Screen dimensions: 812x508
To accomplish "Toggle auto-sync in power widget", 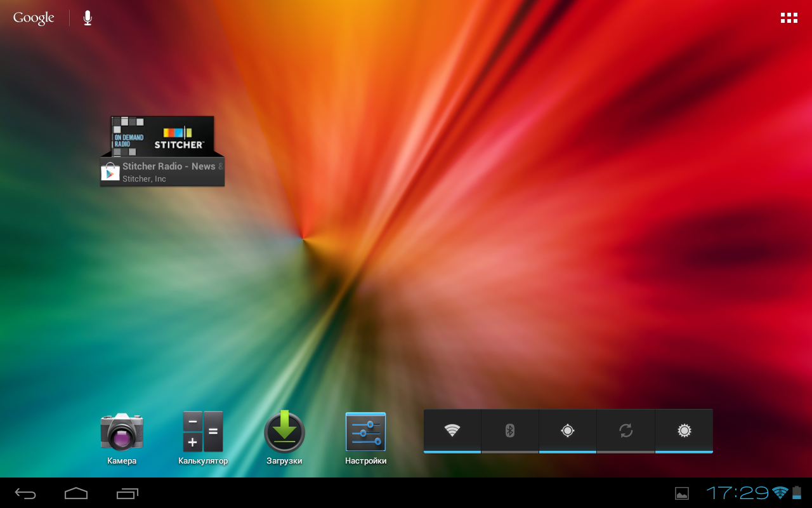I will coord(625,431).
